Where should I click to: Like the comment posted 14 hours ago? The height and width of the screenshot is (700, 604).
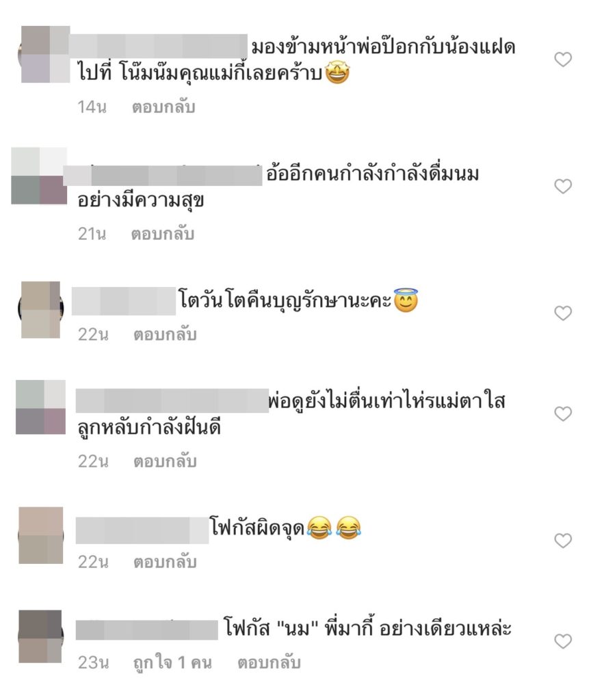click(x=563, y=59)
